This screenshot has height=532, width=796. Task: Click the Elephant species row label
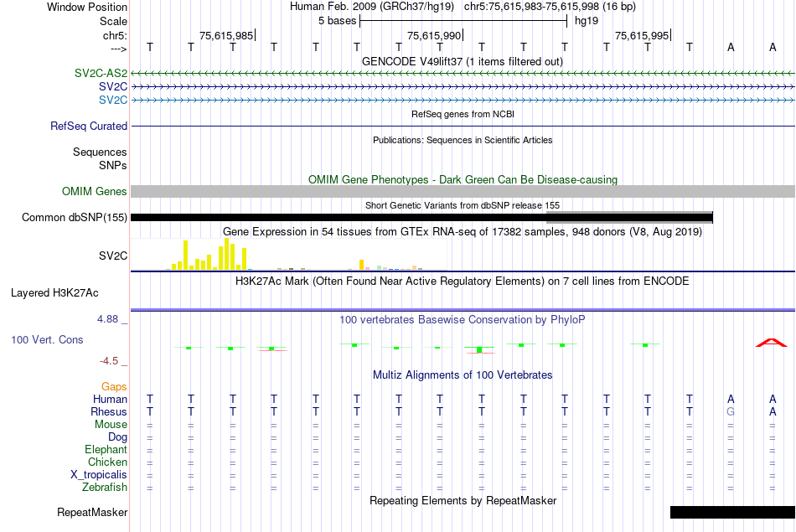(106, 449)
